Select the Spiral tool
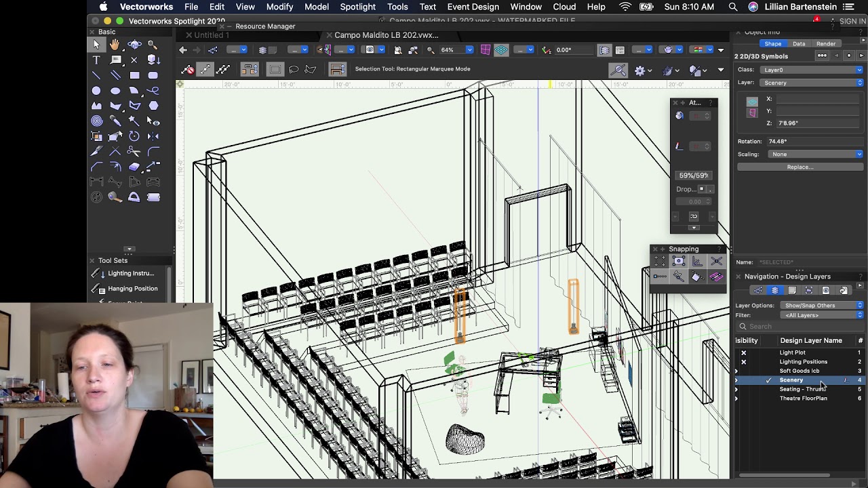 pyautogui.click(x=97, y=120)
